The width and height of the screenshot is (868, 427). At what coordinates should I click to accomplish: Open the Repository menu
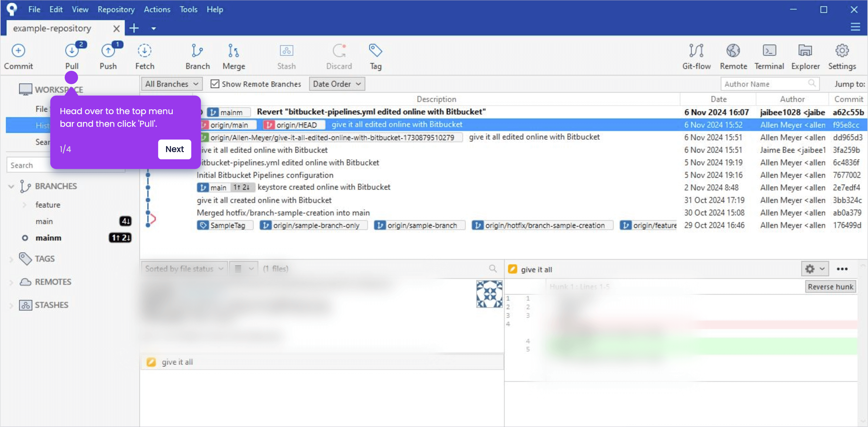(x=116, y=9)
